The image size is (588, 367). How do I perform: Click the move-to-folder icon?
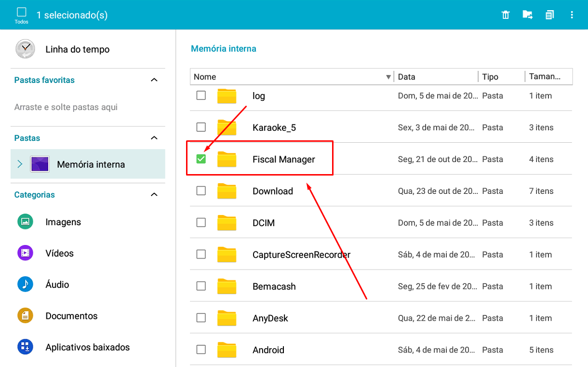coord(528,15)
